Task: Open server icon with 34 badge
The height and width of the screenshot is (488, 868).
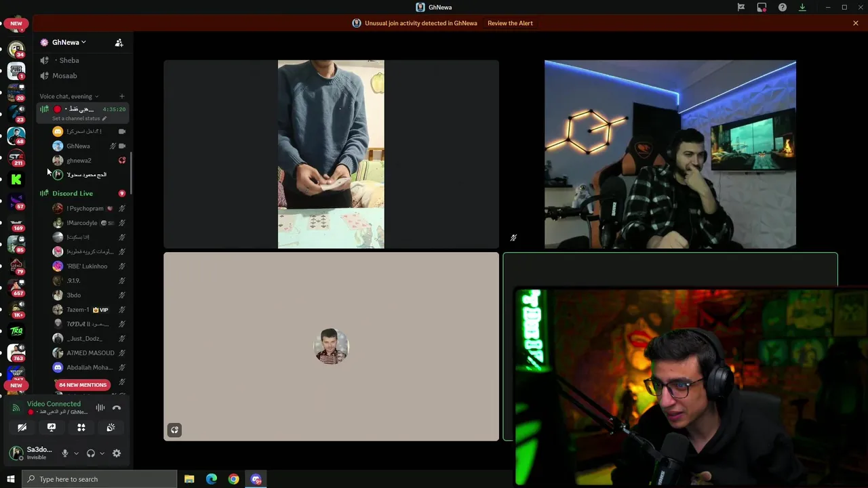Action: tap(16, 49)
